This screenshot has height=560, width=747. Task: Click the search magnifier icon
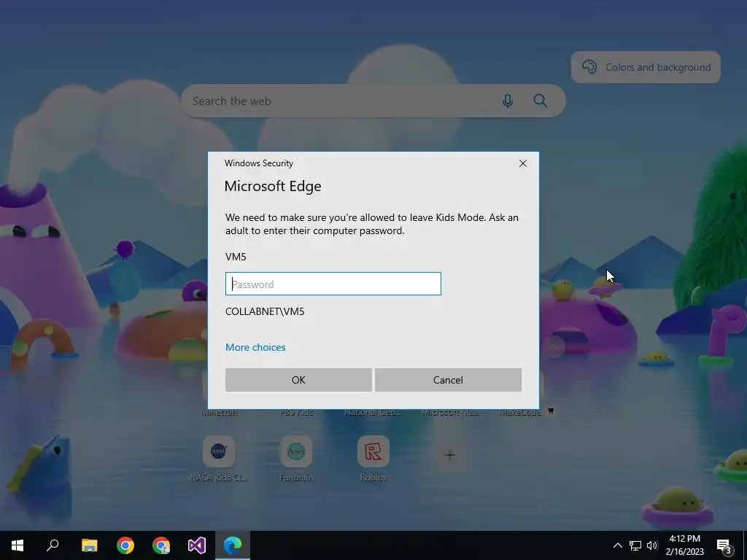point(541,101)
